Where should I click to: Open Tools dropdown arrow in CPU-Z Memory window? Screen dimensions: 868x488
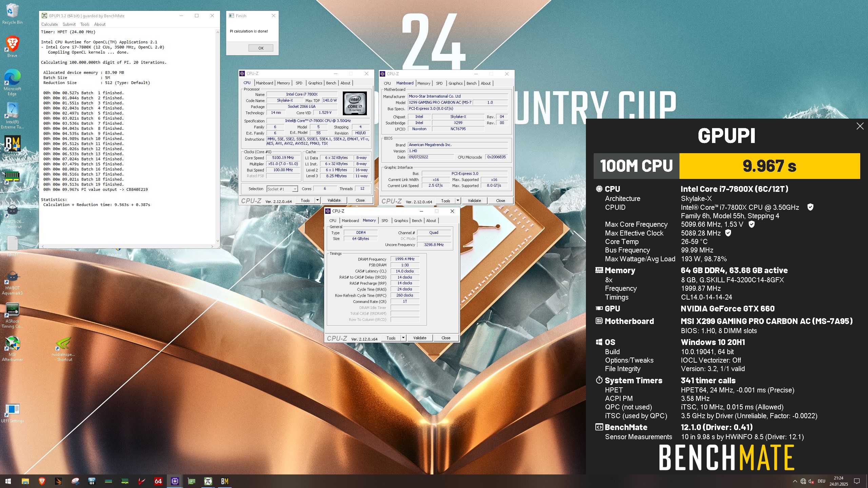click(403, 338)
